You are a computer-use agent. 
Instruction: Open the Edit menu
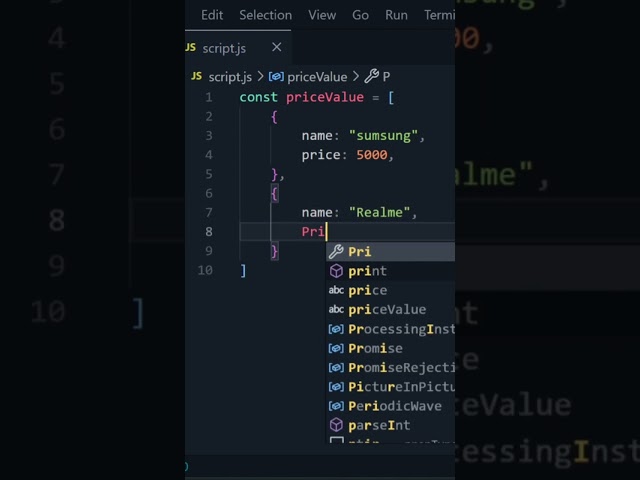coord(212,15)
